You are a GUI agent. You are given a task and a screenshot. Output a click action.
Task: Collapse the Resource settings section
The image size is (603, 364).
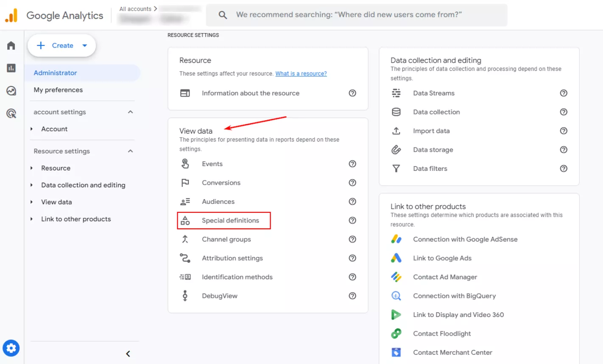click(130, 151)
